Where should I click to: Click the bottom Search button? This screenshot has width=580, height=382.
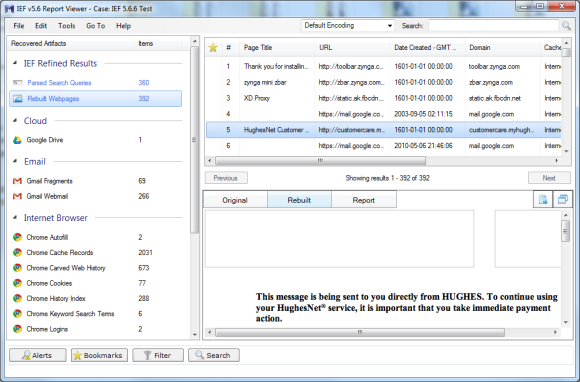pyautogui.click(x=214, y=355)
